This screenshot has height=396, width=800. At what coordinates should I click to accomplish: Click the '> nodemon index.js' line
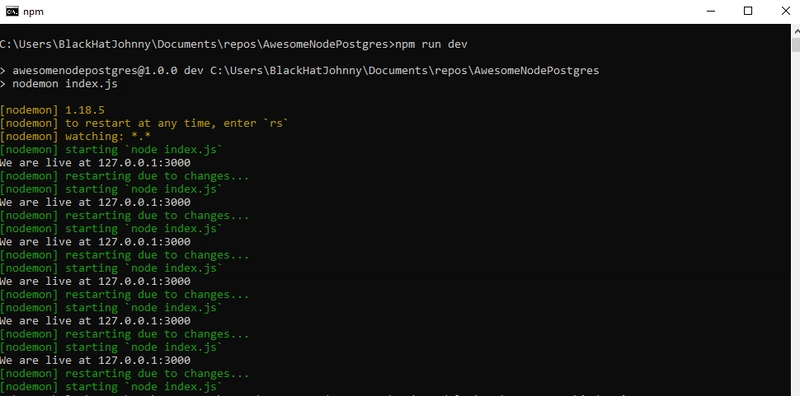[59, 84]
